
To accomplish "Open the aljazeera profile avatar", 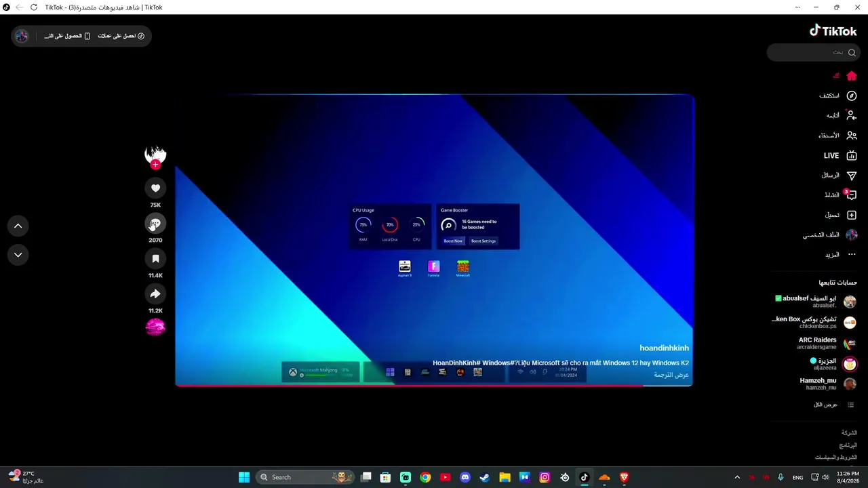I will [x=850, y=365].
